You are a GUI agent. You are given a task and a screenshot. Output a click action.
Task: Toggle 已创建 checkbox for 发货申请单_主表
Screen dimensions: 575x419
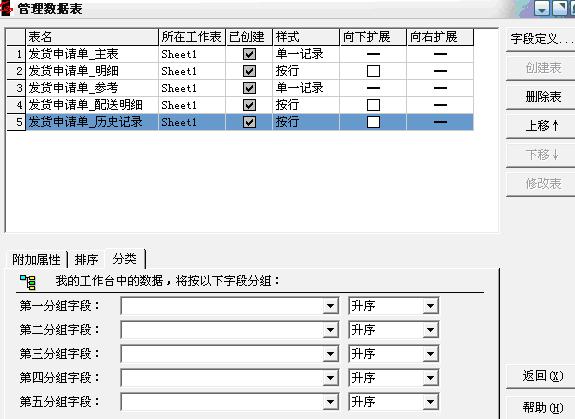tap(249, 54)
